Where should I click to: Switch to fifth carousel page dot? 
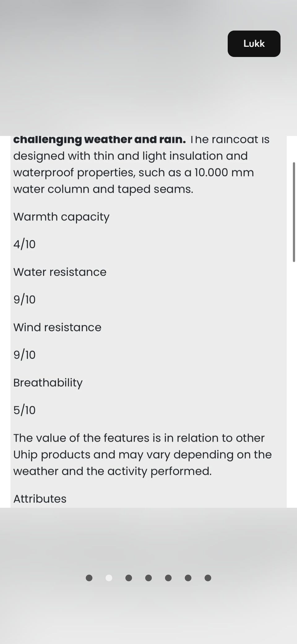(x=168, y=578)
